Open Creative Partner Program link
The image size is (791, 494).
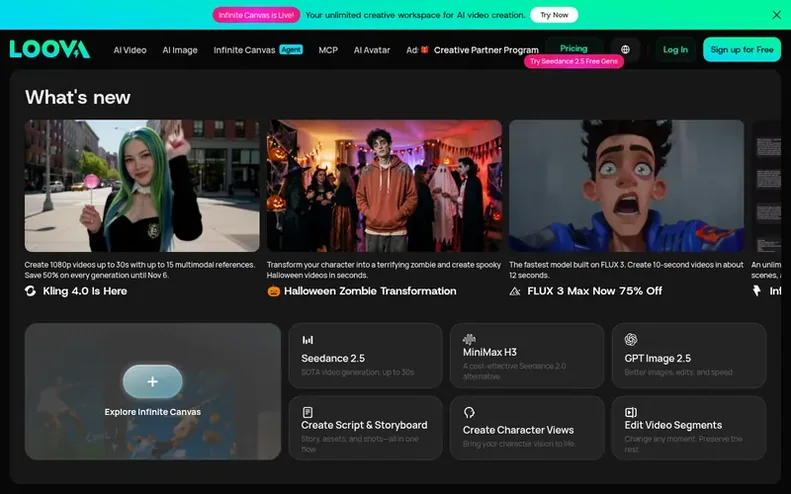[486, 50]
